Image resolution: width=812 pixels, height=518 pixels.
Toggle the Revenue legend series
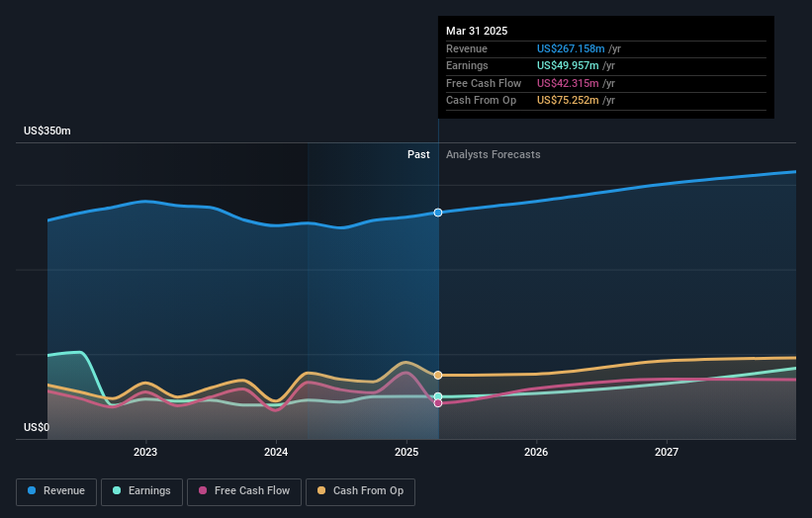(x=56, y=491)
